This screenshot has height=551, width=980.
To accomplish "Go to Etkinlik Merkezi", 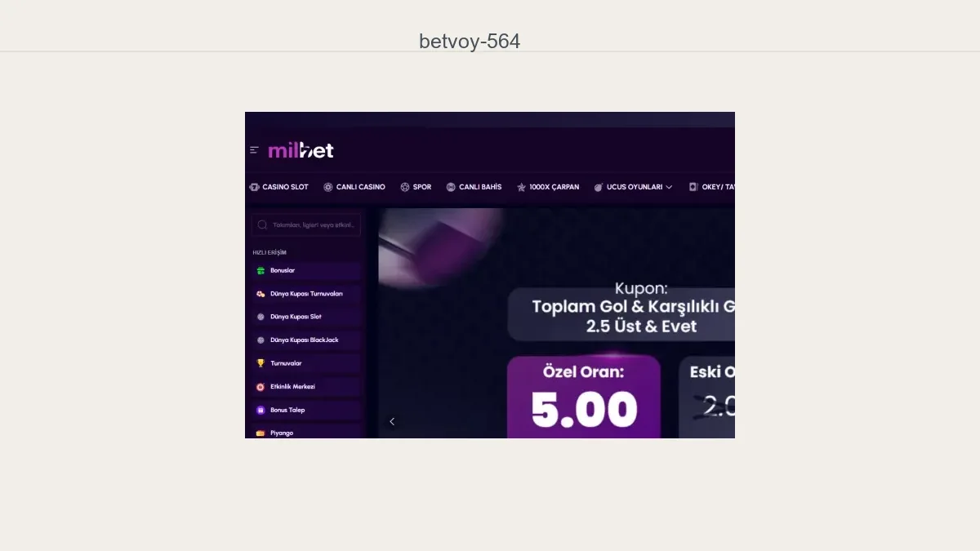I will pos(306,386).
